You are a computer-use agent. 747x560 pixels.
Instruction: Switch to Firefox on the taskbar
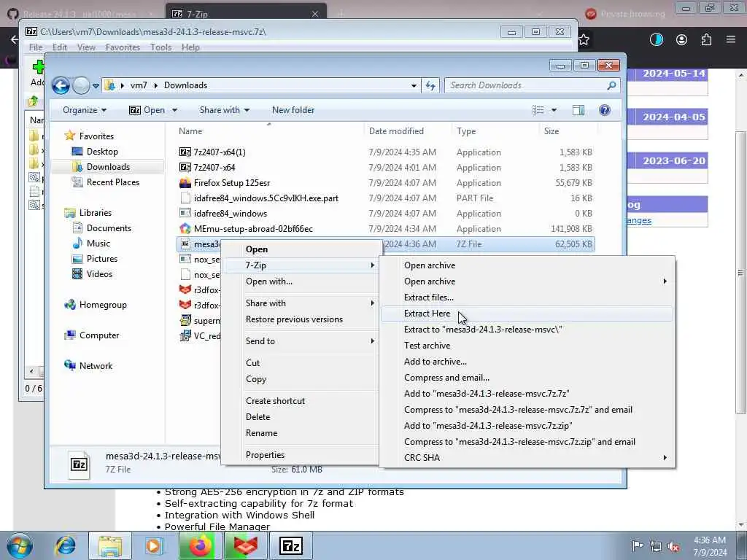(x=201, y=545)
